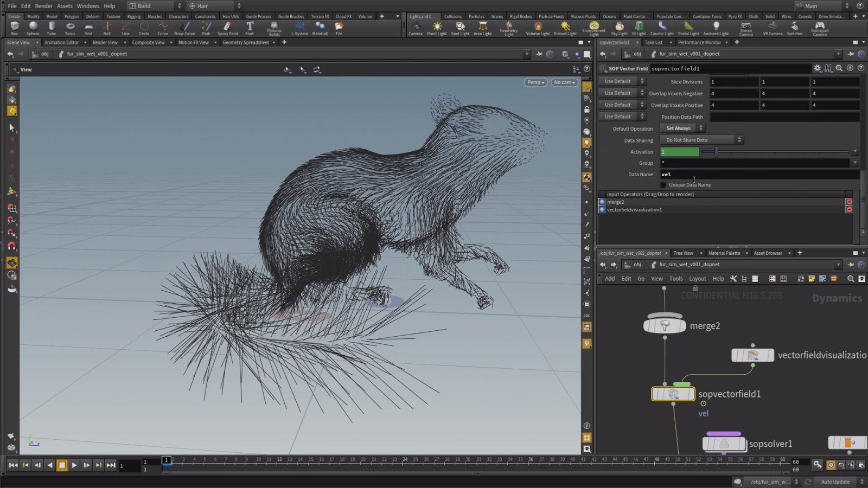
Task: Open the Default Operation Set Always dropdown
Action: point(682,129)
